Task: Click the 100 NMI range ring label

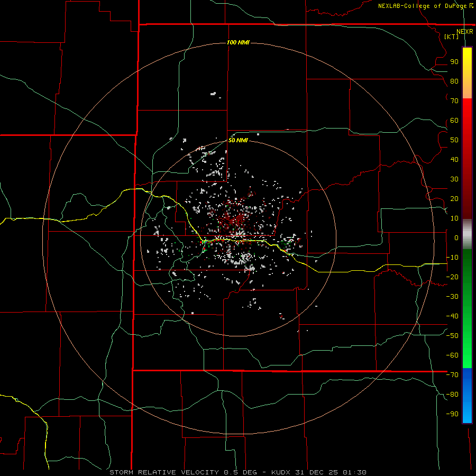Action: pyautogui.click(x=238, y=42)
